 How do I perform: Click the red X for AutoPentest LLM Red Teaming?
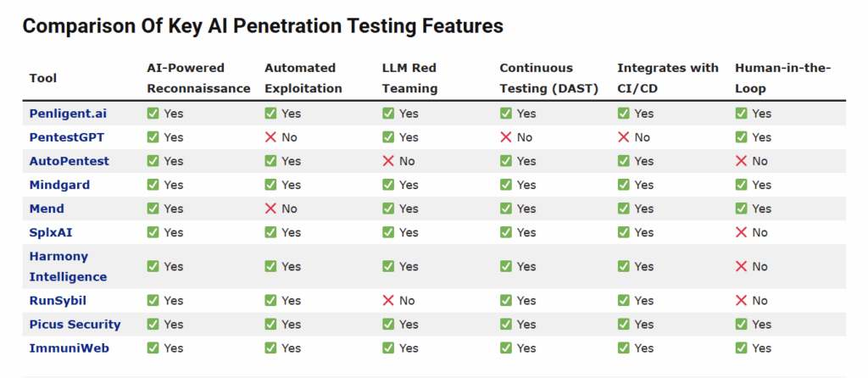tap(388, 161)
